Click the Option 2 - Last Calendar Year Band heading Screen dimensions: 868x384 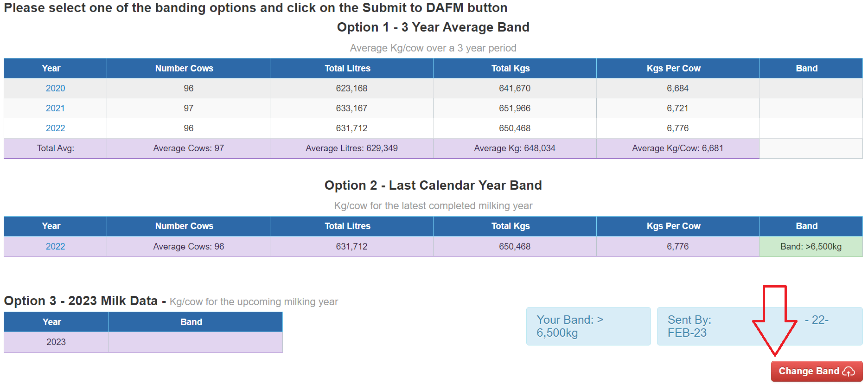click(433, 185)
